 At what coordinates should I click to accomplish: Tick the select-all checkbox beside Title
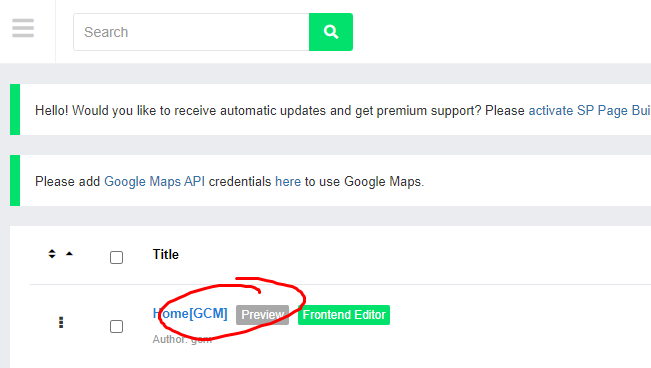[116, 258]
